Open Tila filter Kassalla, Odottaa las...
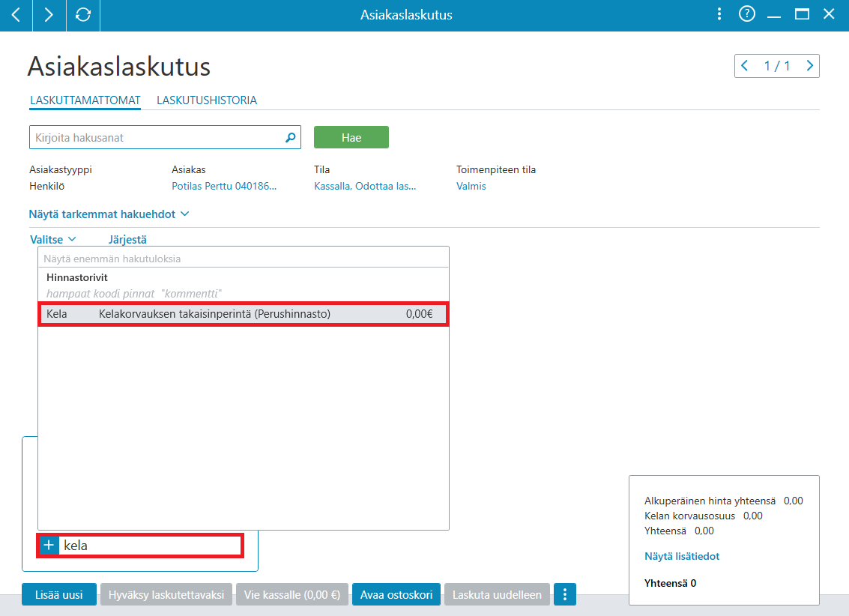 click(365, 186)
